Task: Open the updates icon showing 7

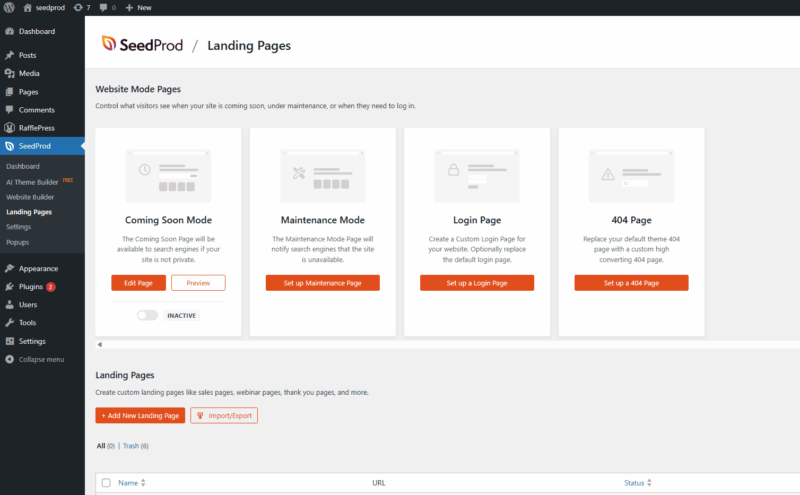Action: coord(82,7)
